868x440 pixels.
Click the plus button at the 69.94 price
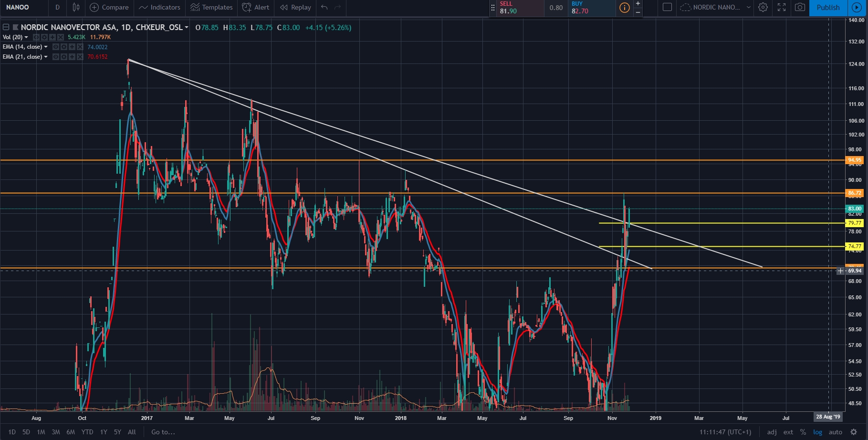[840, 271]
